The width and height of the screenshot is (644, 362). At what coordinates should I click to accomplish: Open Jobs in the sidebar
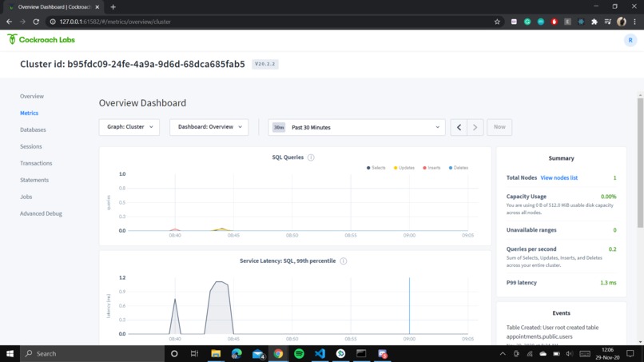click(x=26, y=197)
